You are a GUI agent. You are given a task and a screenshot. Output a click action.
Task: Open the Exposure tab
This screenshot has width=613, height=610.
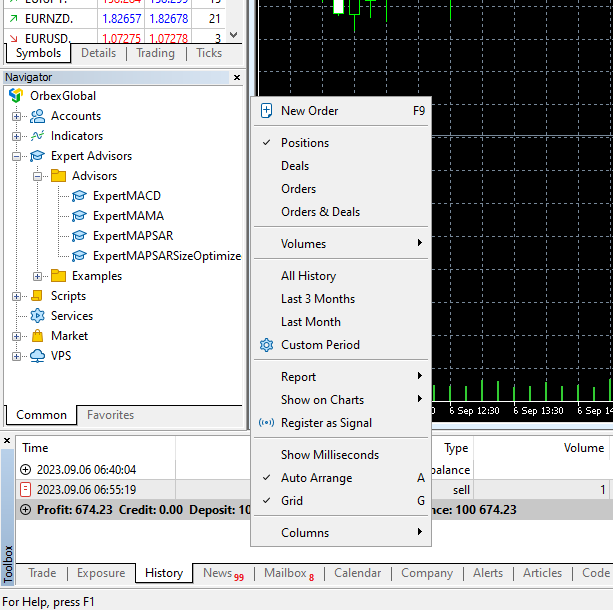pos(101,573)
